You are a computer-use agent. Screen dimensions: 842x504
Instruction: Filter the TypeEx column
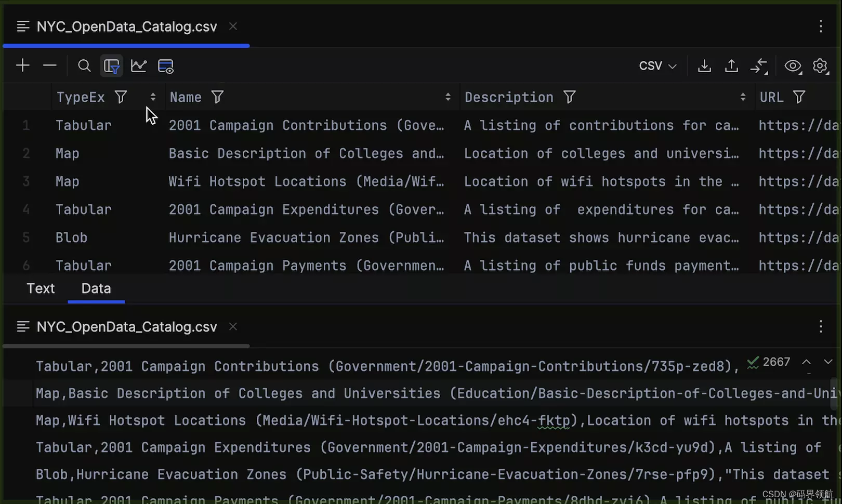[x=121, y=97]
